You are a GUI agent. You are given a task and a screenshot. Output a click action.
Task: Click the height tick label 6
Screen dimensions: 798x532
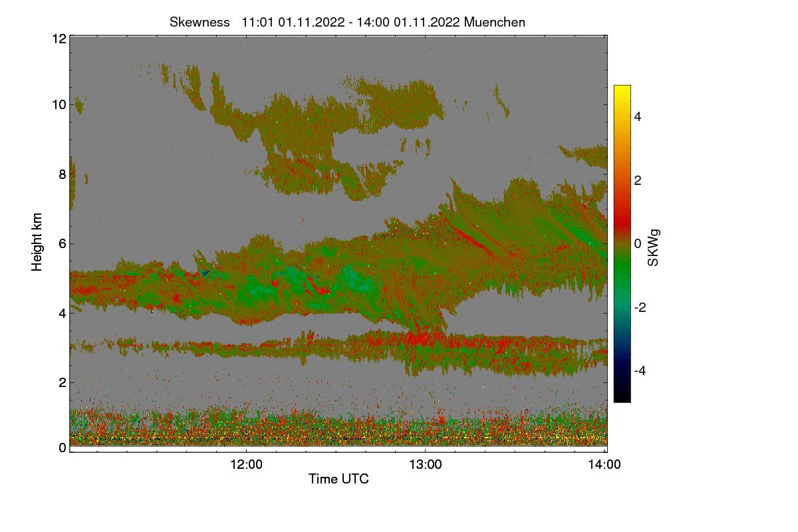coord(63,243)
